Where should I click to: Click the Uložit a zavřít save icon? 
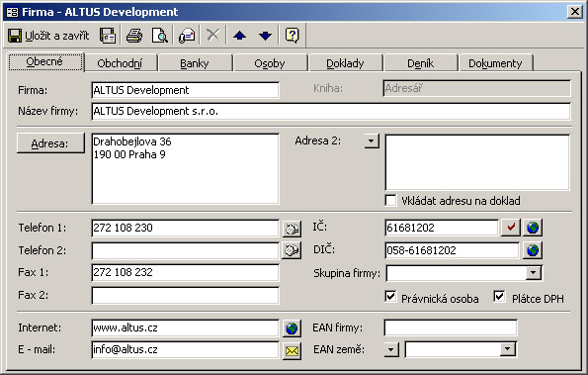15,36
